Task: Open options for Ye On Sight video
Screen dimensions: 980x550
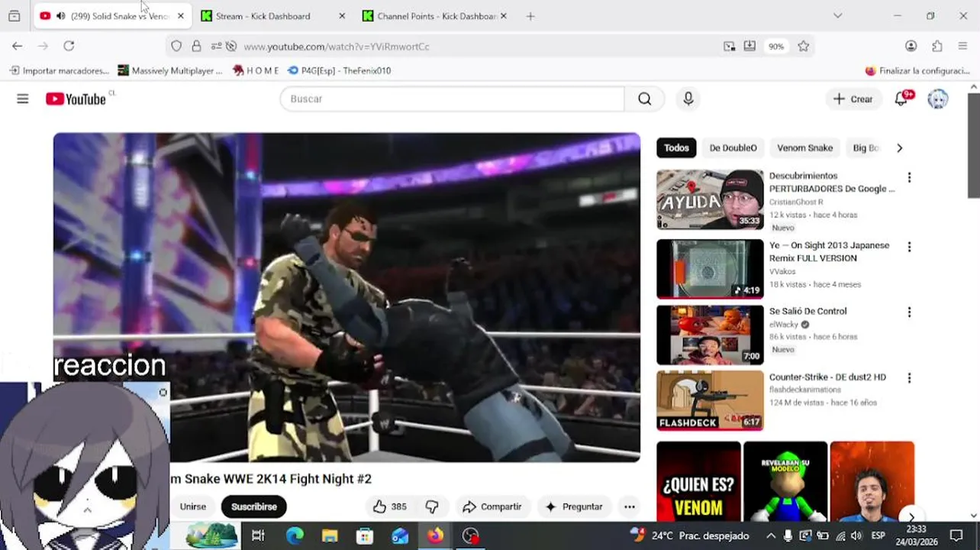Action: click(909, 247)
